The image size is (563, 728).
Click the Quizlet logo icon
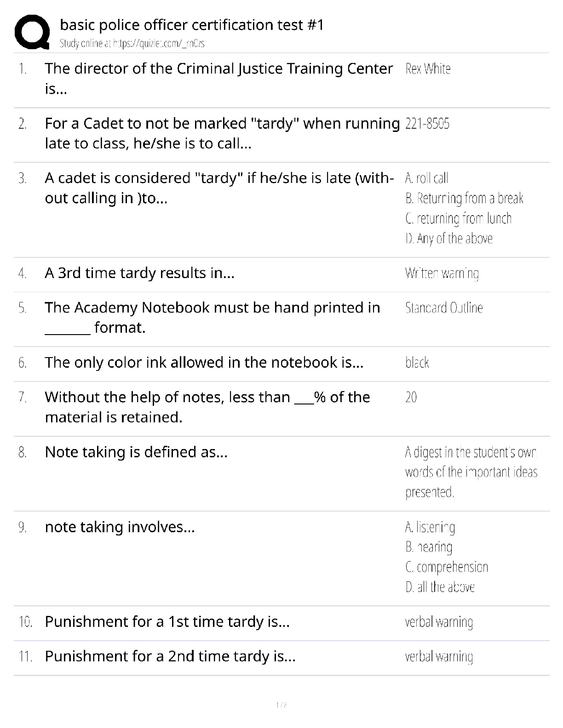32,32
